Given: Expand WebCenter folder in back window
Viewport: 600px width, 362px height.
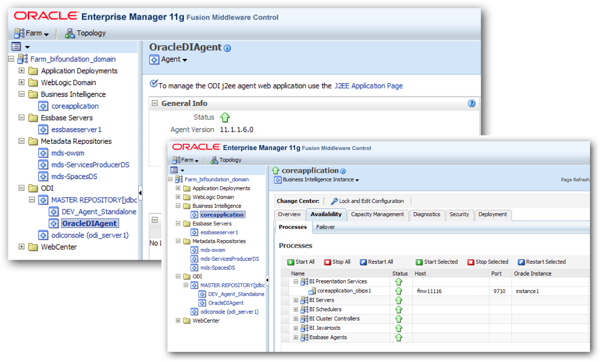Looking at the screenshot, I should pyautogui.click(x=21, y=247).
